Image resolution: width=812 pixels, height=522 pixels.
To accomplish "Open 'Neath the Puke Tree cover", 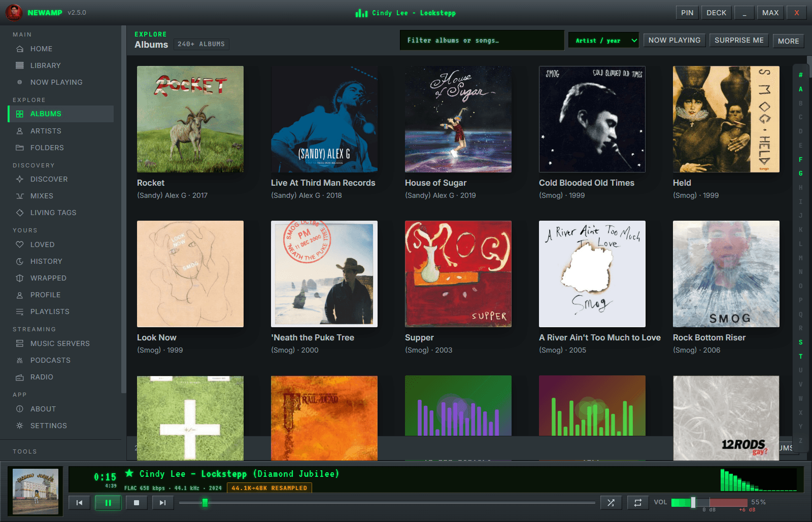I will (x=324, y=274).
